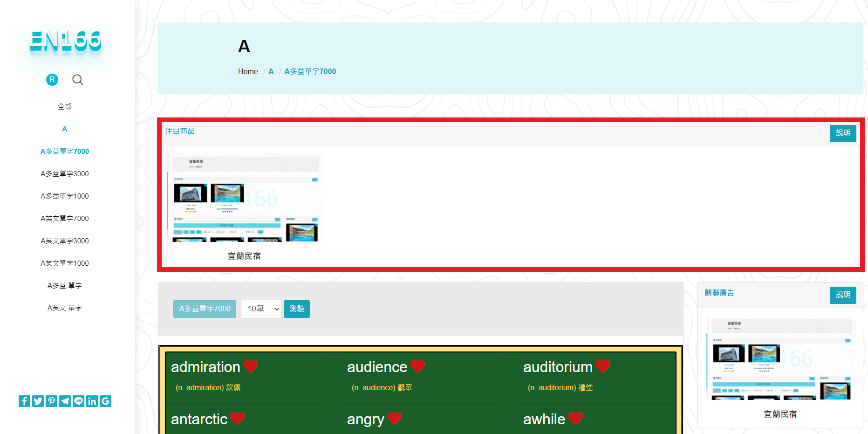
Task: Click definition (n. auditorium) 禮堂
Action: (x=560, y=387)
